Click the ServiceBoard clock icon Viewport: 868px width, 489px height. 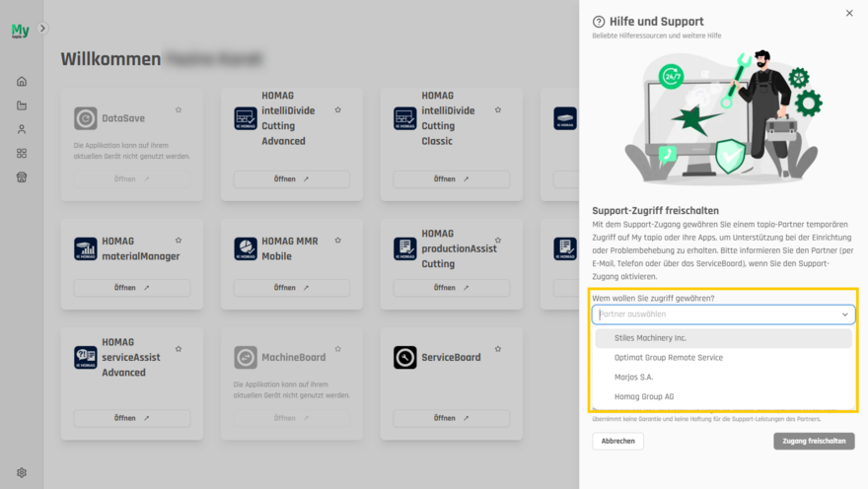(405, 357)
